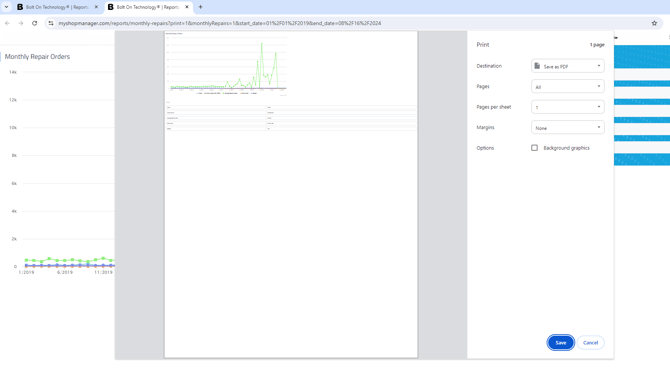View site information icon in address bar
The width and height of the screenshot is (670, 371).
click(51, 23)
